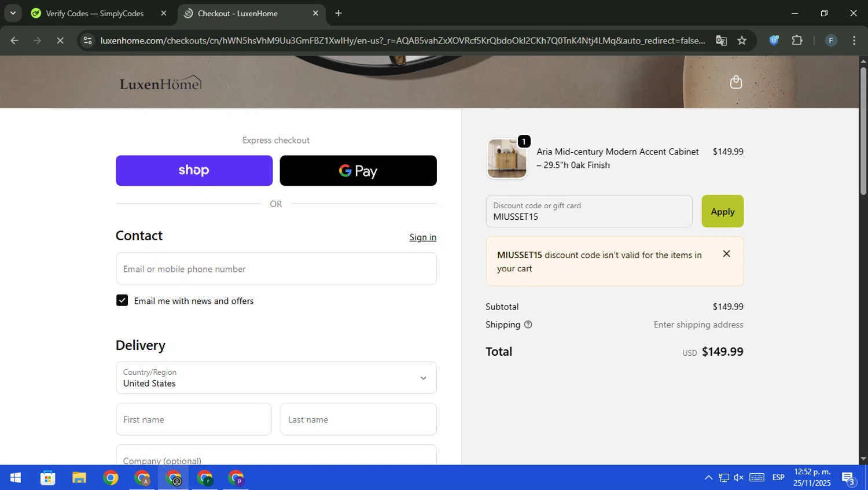
Task: Click the Last name field
Action: pos(358,419)
